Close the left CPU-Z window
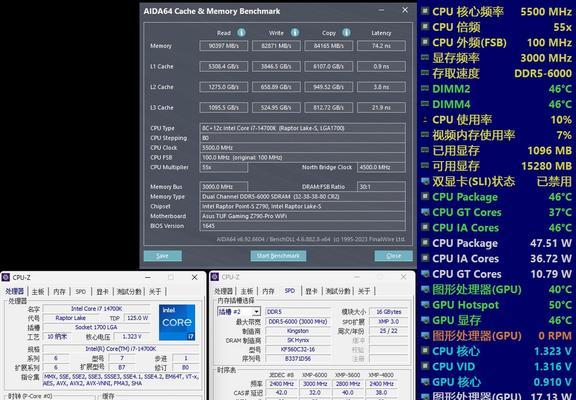This screenshot has width=576, height=400. (x=194, y=277)
